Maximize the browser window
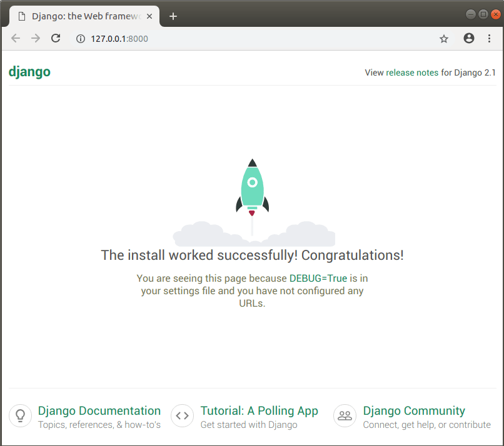Image resolution: width=504 pixels, height=446 pixels. [x=483, y=14]
